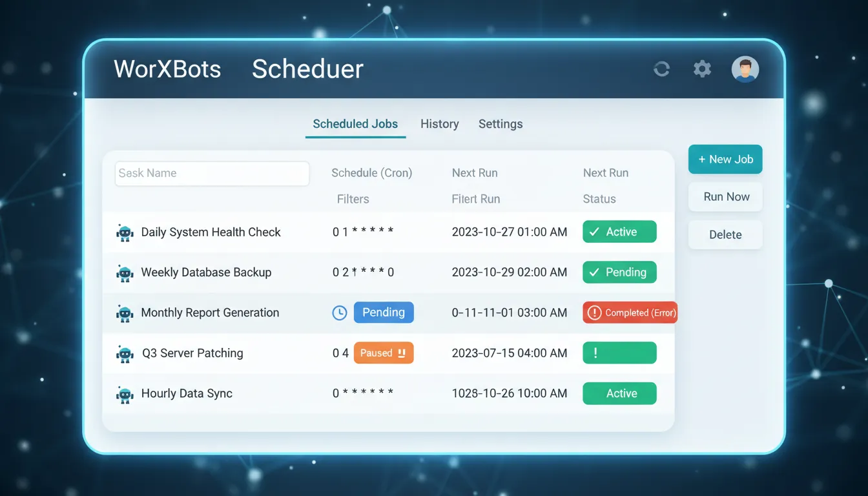Open the Status filter dropdown
Viewport: 868px width, 496px height.
pyautogui.click(x=597, y=199)
